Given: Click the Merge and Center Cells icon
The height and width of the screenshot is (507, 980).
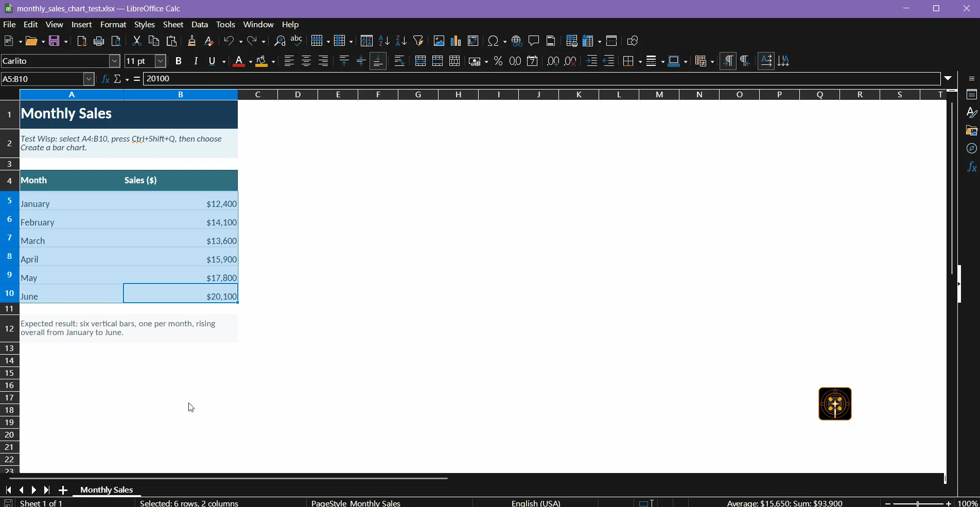Looking at the screenshot, I should pyautogui.click(x=421, y=61).
